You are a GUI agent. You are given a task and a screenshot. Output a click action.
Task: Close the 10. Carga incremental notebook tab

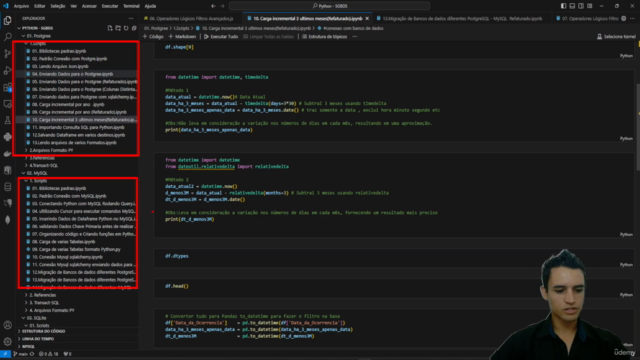click(367, 18)
